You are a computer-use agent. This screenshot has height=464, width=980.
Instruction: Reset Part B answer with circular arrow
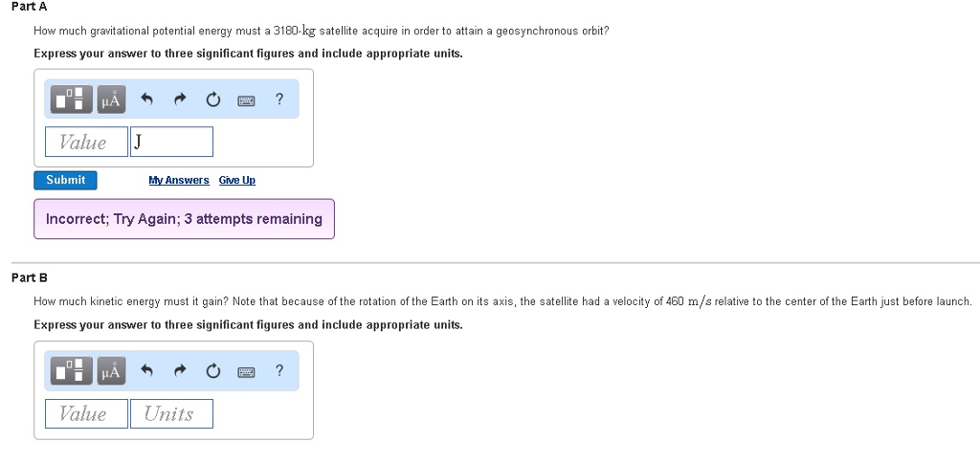coord(213,371)
